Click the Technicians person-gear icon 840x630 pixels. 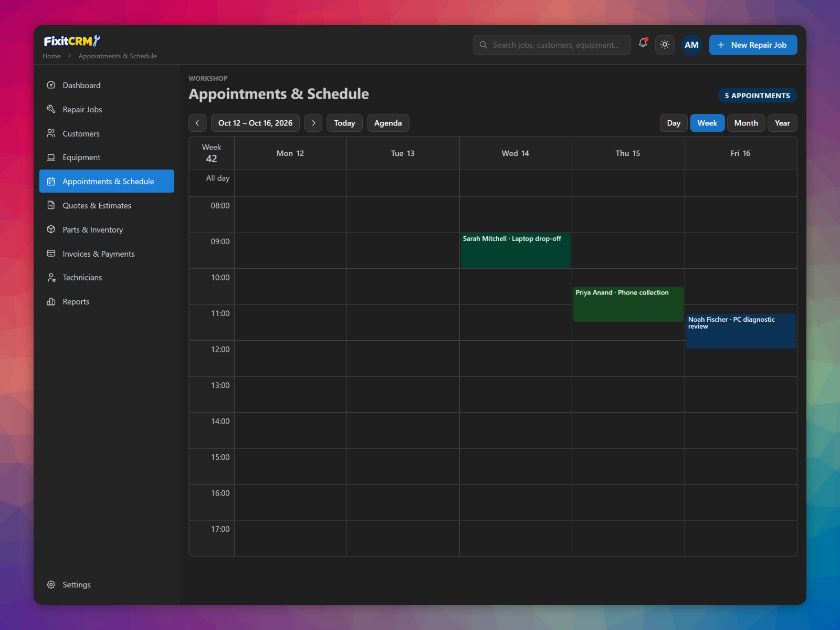point(51,277)
